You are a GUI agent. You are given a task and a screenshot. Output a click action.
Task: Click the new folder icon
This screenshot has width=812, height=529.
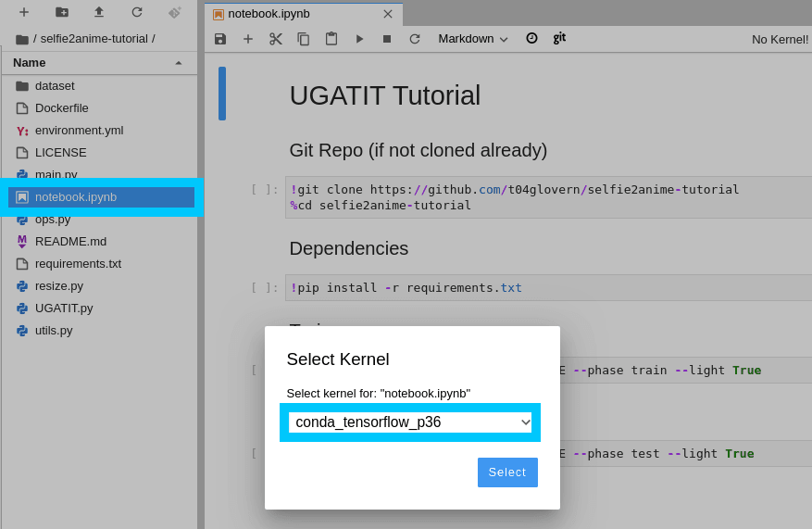point(62,12)
